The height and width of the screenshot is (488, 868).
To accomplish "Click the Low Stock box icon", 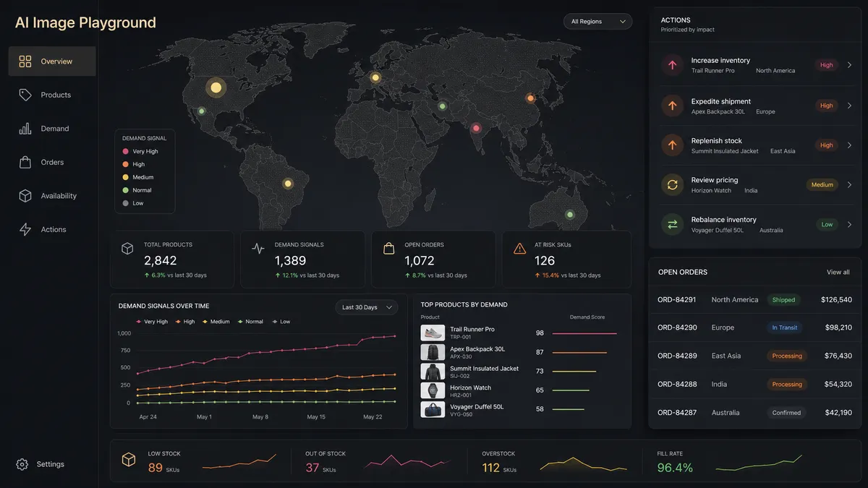I will pyautogui.click(x=129, y=460).
